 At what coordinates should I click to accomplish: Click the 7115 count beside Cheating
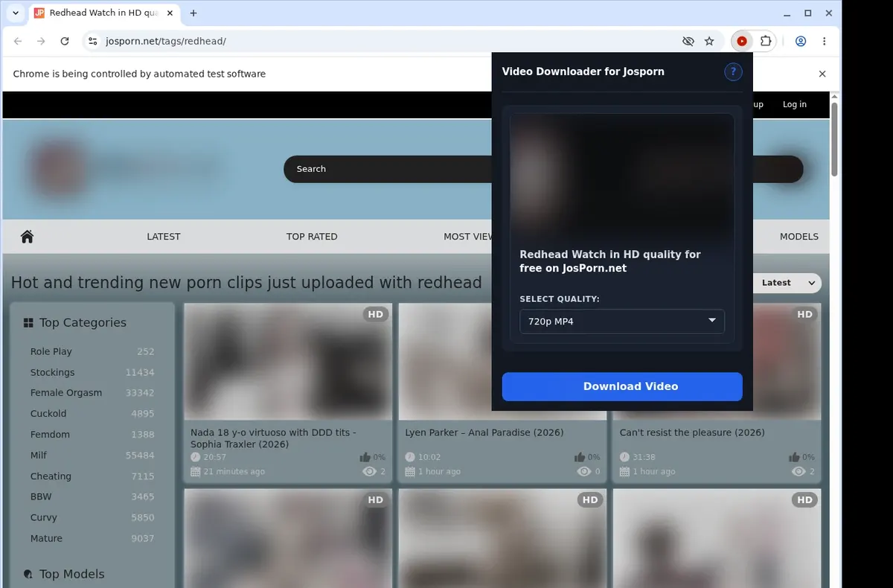tap(143, 476)
